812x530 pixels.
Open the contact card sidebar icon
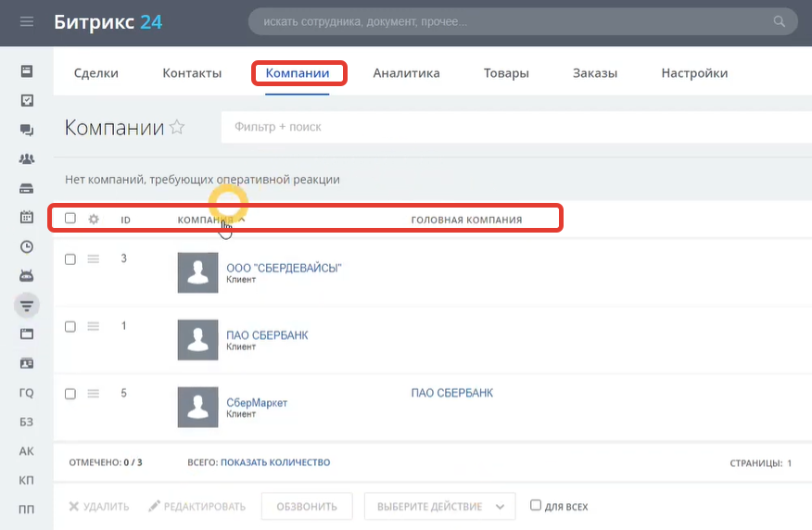(x=26, y=363)
